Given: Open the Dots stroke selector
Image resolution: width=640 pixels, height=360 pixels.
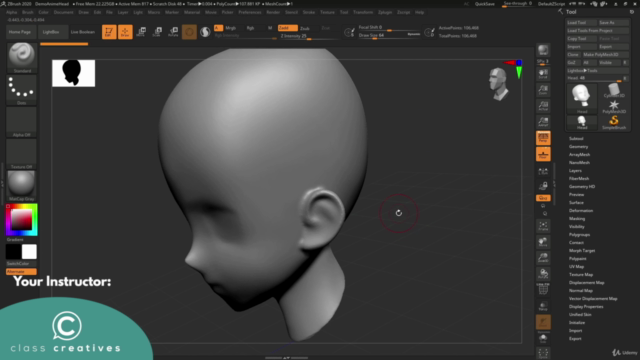Looking at the screenshot, I should (22, 90).
